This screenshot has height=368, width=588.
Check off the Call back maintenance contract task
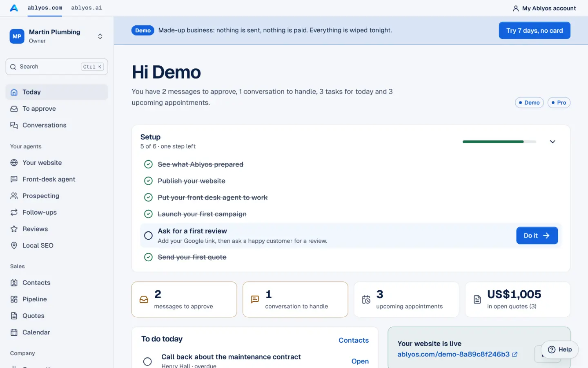[147, 361]
